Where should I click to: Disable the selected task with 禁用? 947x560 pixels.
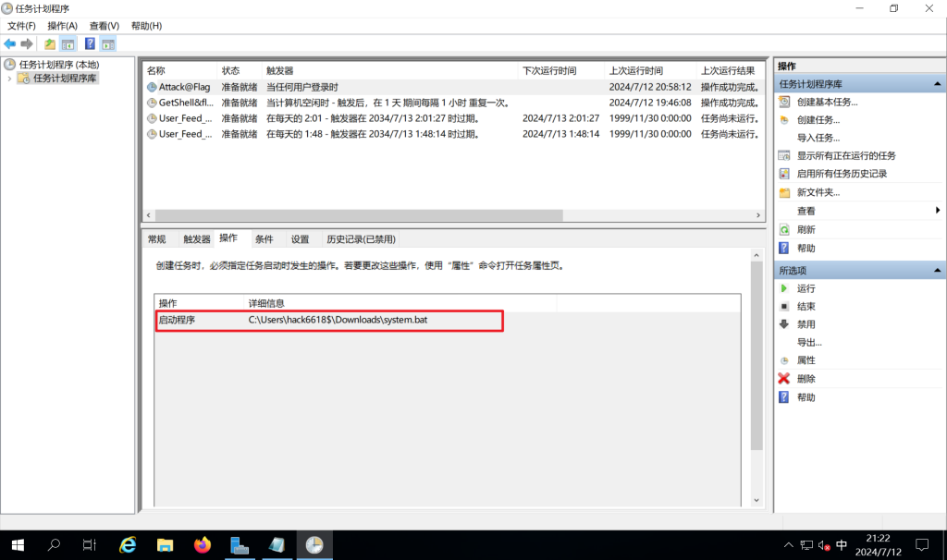[806, 324]
